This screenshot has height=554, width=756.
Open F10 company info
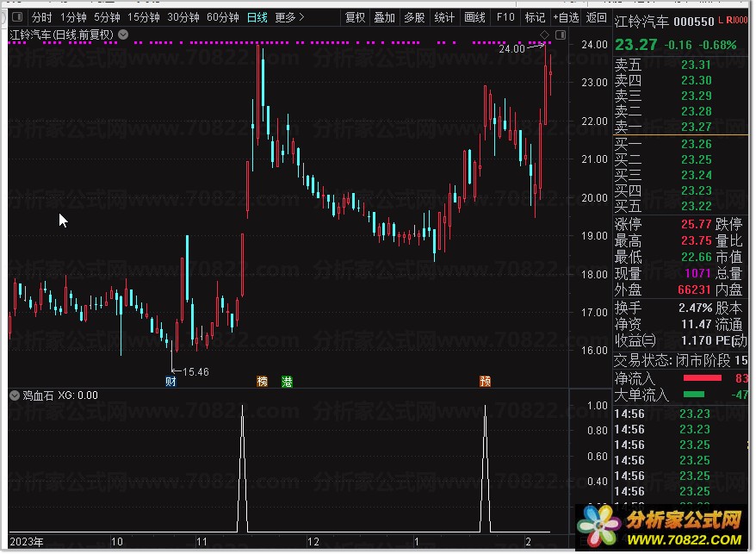tap(505, 18)
